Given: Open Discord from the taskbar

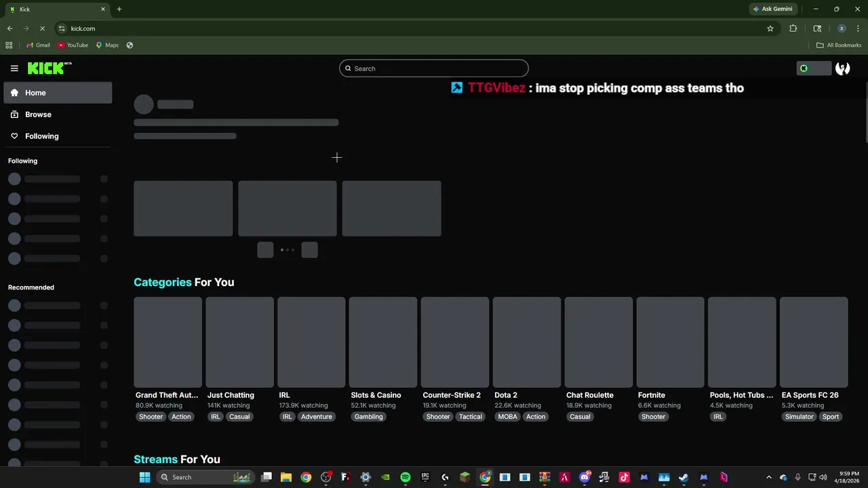Looking at the screenshot, I should pyautogui.click(x=585, y=477).
